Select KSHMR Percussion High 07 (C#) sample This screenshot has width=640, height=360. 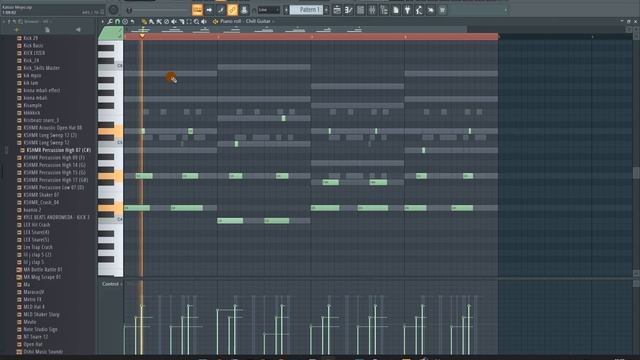click(x=58, y=150)
